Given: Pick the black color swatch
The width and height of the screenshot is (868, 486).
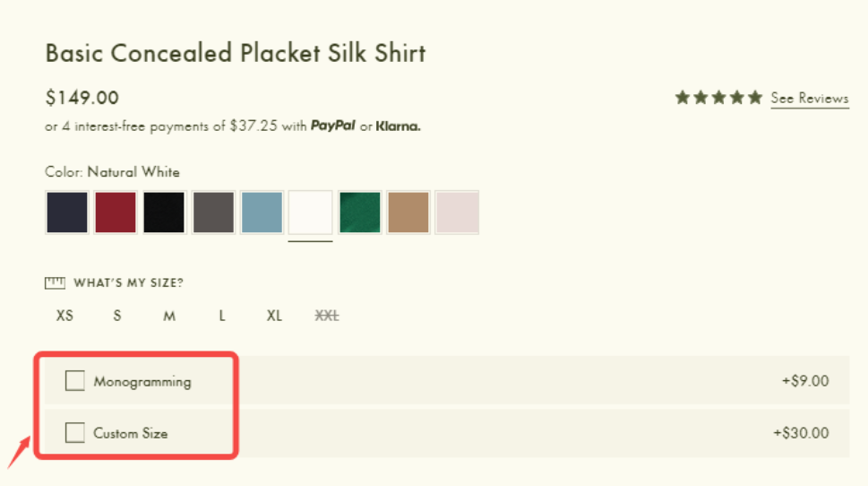Looking at the screenshot, I should [x=164, y=213].
